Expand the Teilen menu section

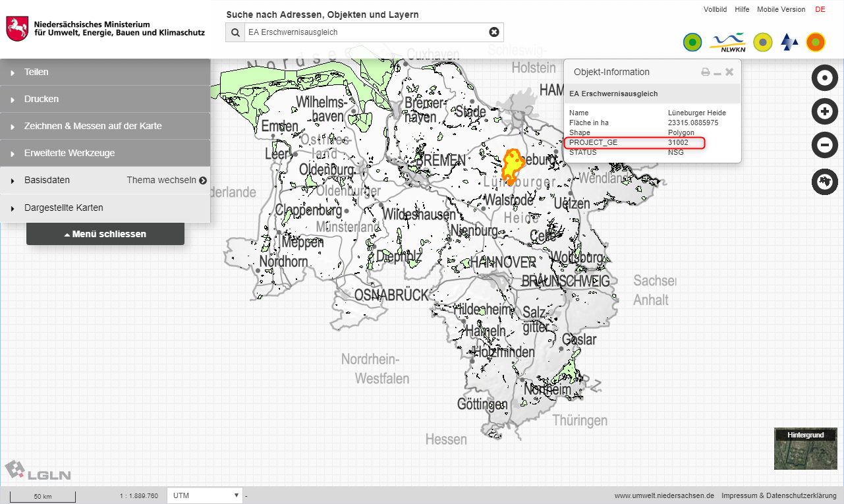(105, 72)
